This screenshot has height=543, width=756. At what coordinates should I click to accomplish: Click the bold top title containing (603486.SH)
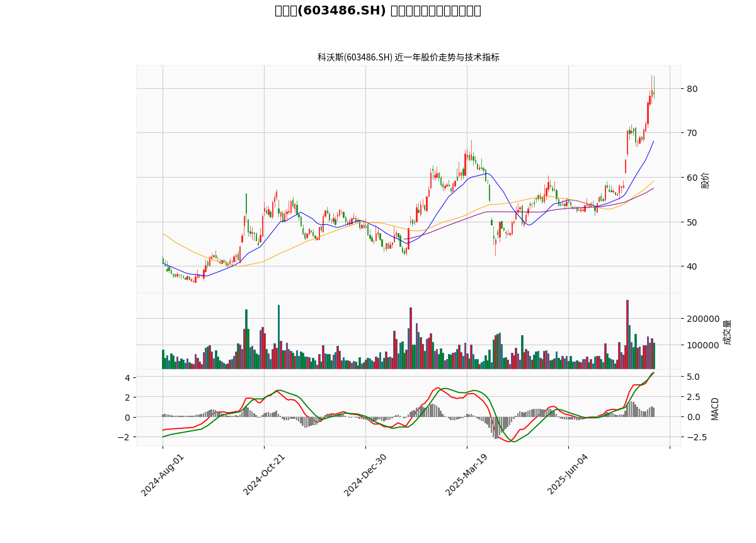point(378,11)
